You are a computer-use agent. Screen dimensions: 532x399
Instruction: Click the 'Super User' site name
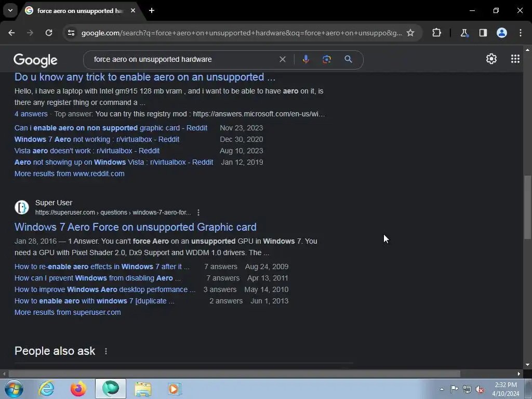click(54, 203)
